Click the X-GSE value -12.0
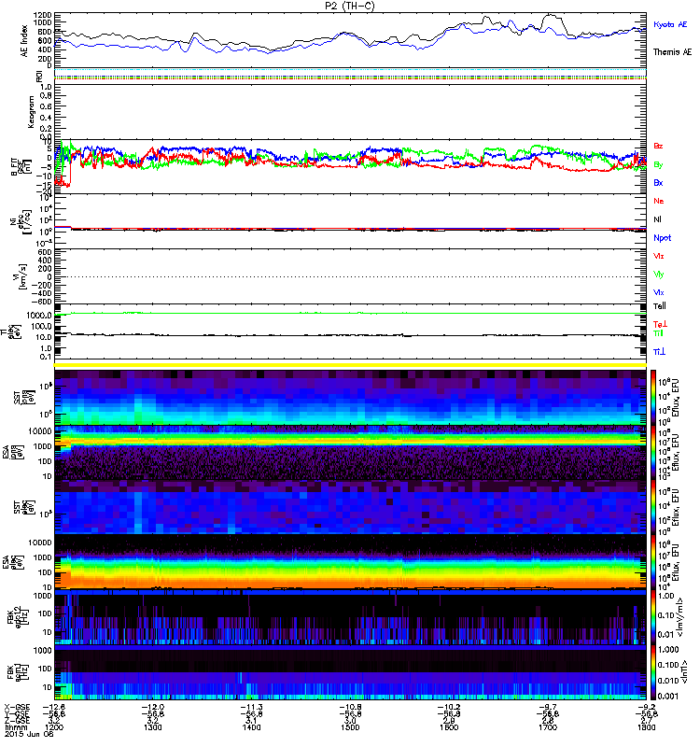700x747 pixels. click(x=152, y=707)
